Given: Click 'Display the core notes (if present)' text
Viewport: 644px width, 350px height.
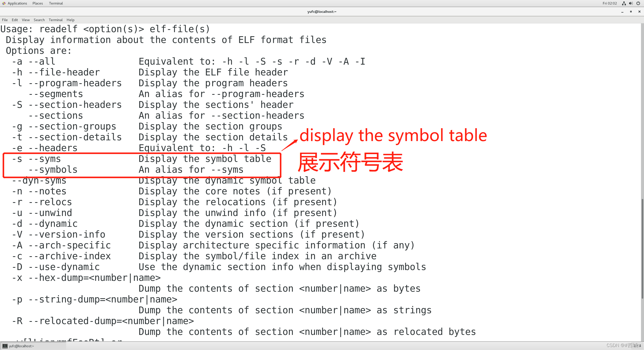Looking at the screenshot, I should pos(235,191).
